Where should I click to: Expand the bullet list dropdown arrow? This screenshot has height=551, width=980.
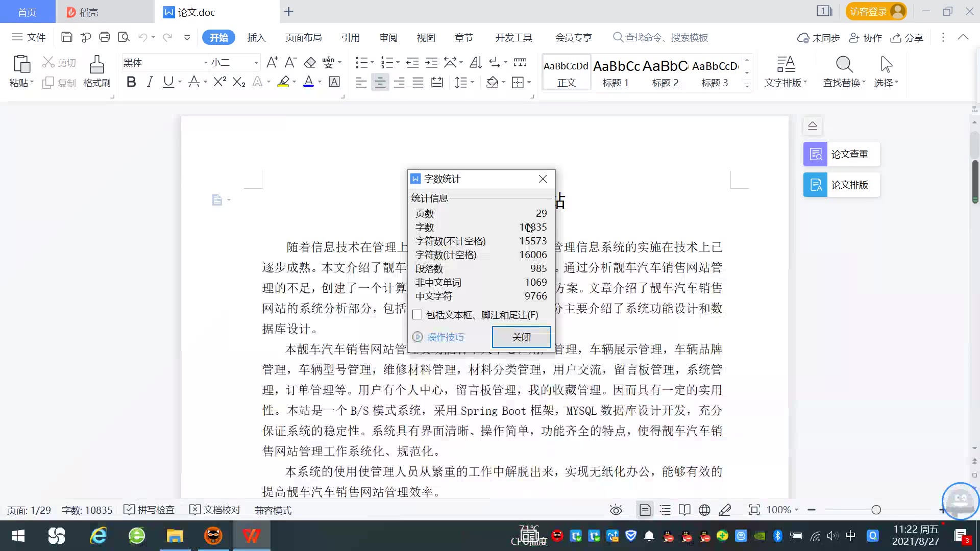[x=372, y=63]
